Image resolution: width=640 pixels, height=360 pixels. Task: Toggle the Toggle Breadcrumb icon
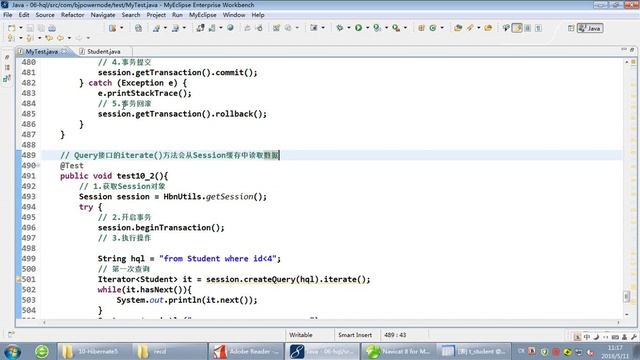tap(506, 28)
